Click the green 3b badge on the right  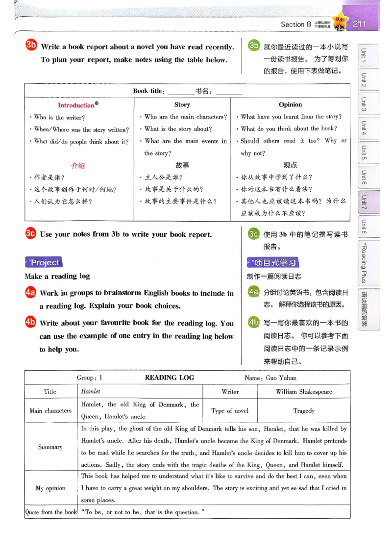pyautogui.click(x=254, y=44)
